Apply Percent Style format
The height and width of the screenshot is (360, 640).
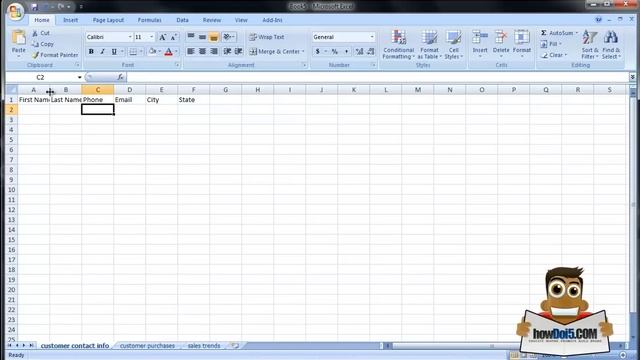click(x=335, y=51)
